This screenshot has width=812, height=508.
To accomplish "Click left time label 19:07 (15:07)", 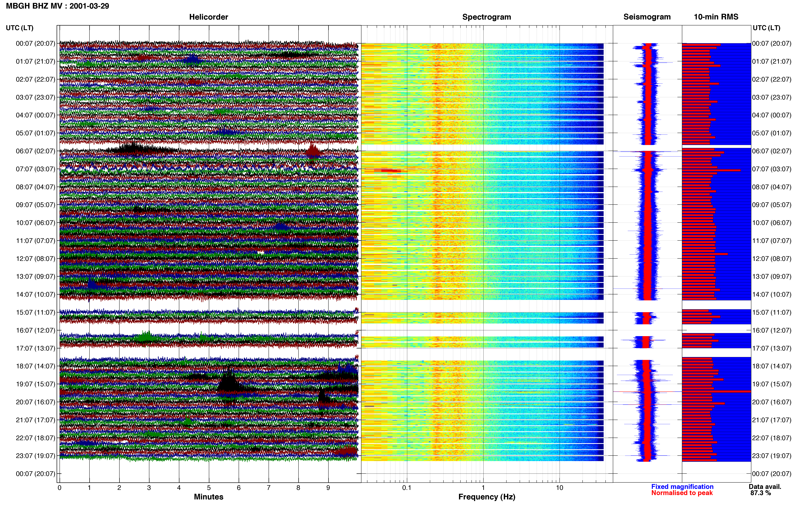I will point(36,384).
